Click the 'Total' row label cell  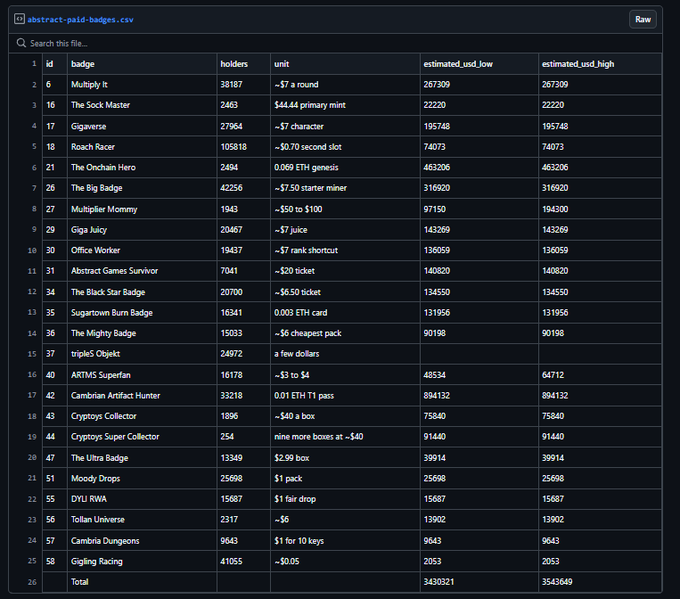click(142, 582)
